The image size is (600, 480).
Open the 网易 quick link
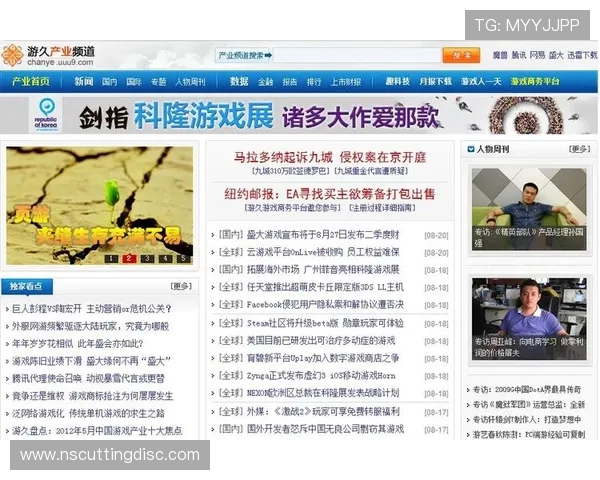click(537, 56)
